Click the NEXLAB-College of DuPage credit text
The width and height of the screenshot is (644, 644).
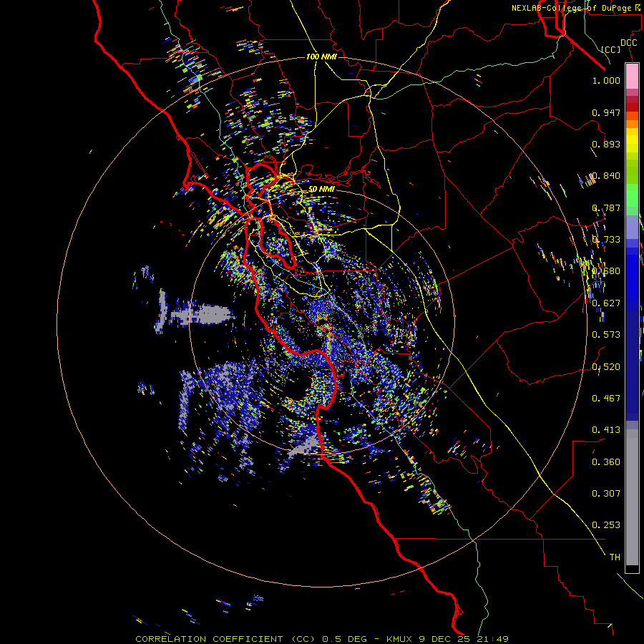click(575, 8)
